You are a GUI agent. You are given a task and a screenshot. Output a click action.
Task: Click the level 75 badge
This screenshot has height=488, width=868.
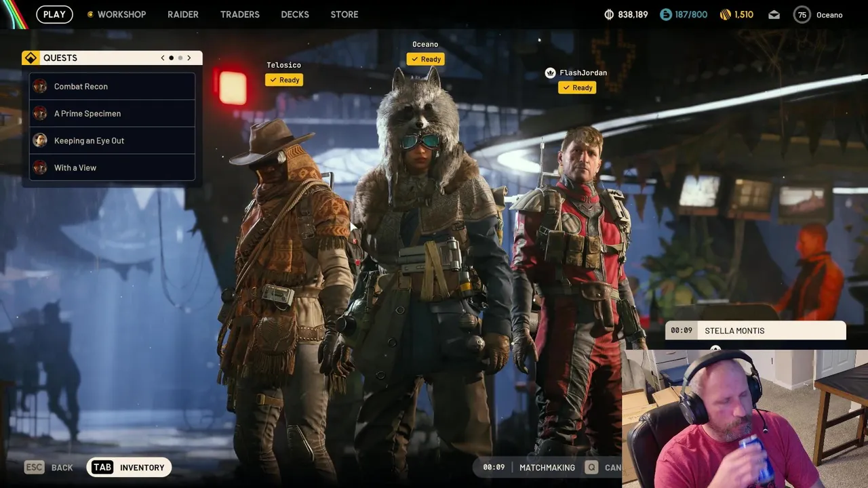(802, 14)
